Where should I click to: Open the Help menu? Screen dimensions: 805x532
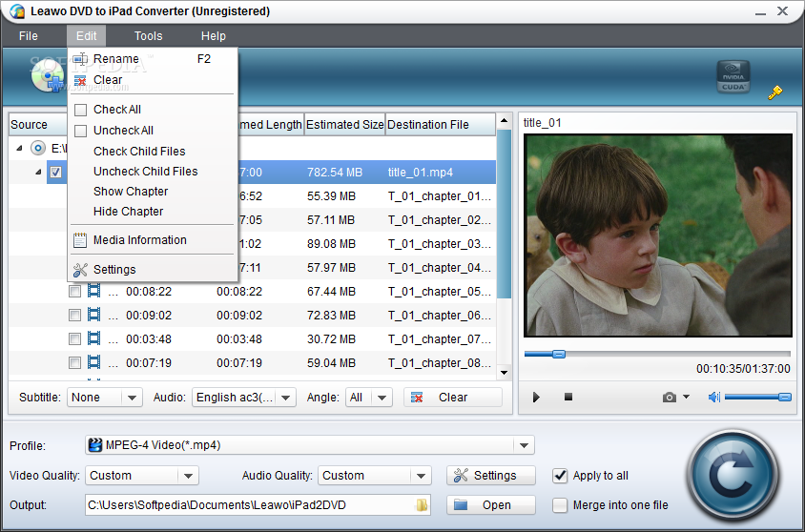(x=213, y=36)
